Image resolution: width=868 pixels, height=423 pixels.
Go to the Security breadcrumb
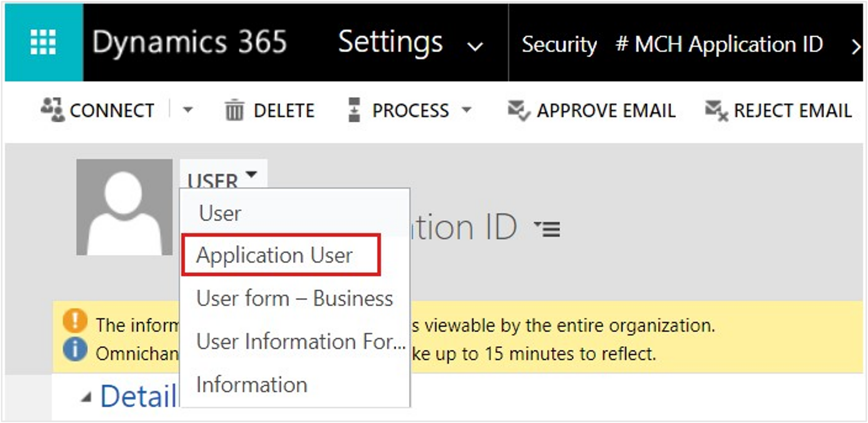(559, 44)
